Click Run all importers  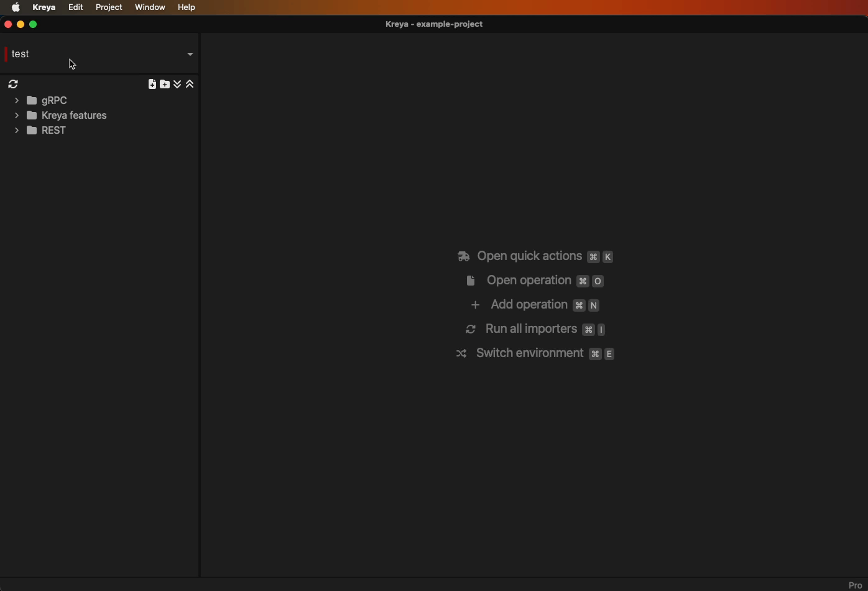pos(532,329)
